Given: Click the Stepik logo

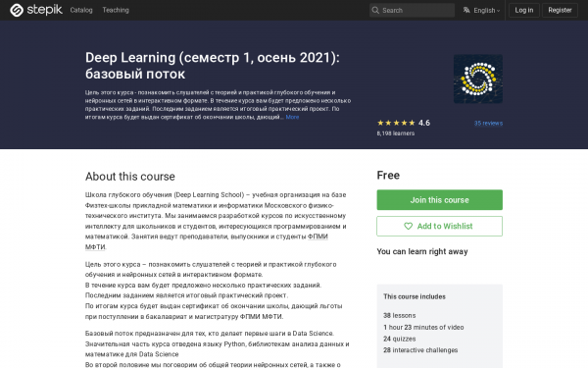Looking at the screenshot, I should (36, 10).
